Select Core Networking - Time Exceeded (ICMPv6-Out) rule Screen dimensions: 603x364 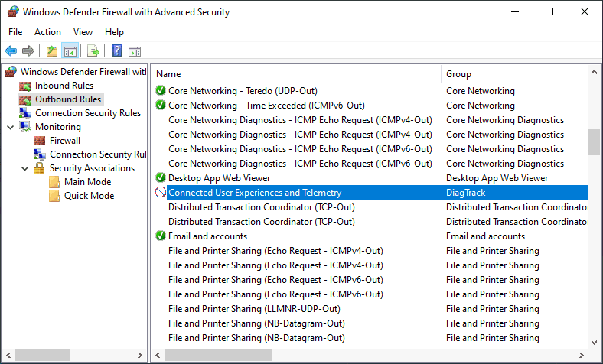pos(266,106)
